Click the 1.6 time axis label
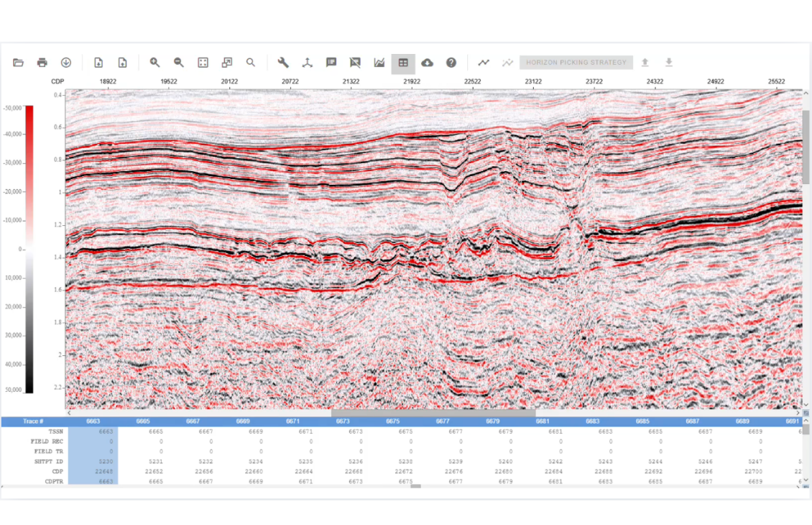The width and height of the screenshot is (812, 525). [57, 290]
